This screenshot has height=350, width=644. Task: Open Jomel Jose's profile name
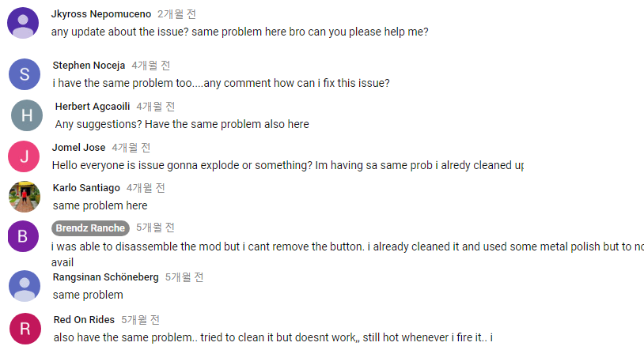coord(78,147)
